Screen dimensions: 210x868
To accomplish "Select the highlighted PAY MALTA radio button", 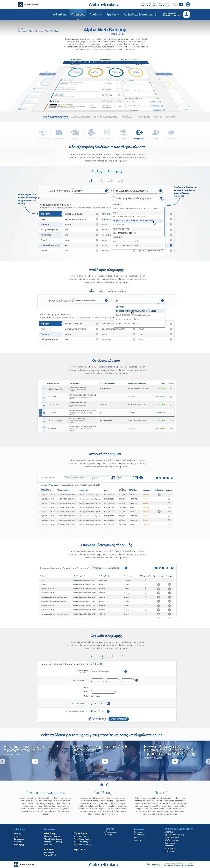I will click(44, 413).
